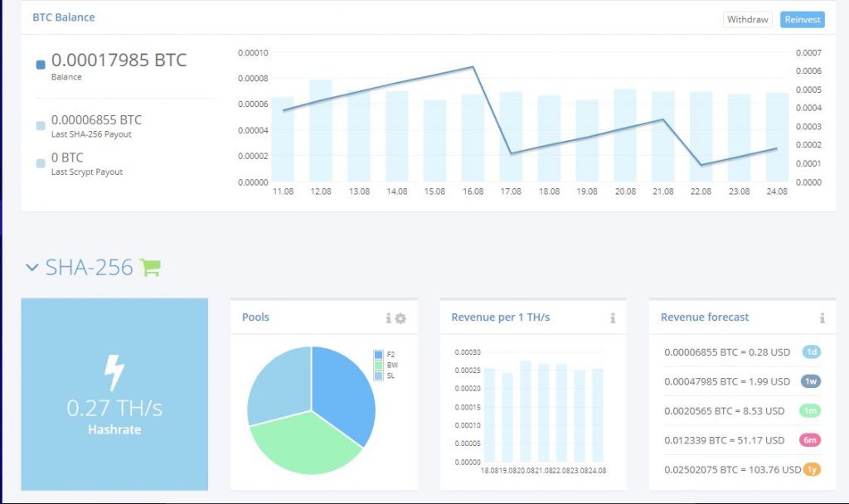
Task: Click the 1y forecast badge
Action: (812, 469)
